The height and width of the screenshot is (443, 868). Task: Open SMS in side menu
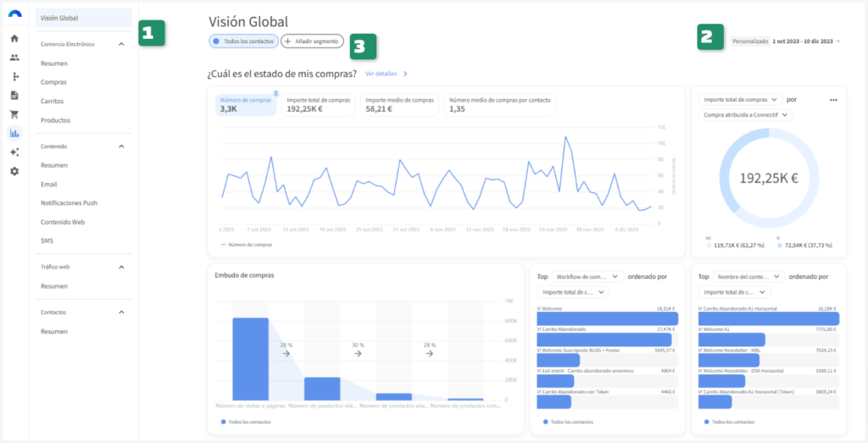pyautogui.click(x=47, y=241)
